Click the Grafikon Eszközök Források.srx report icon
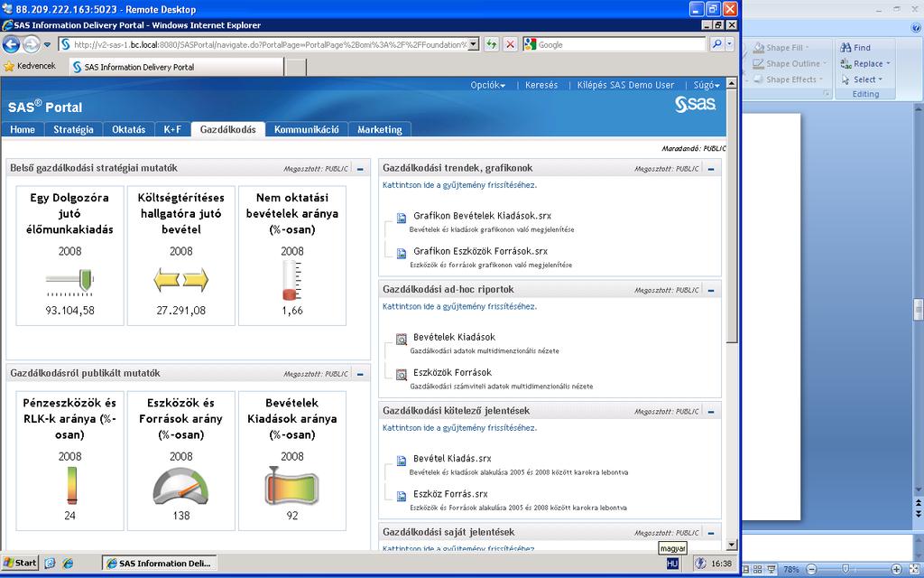Viewport: 924px width, 578px height. point(402,253)
